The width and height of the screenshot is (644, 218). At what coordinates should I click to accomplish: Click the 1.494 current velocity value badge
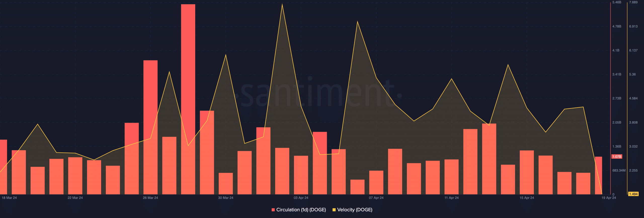tap(633, 194)
